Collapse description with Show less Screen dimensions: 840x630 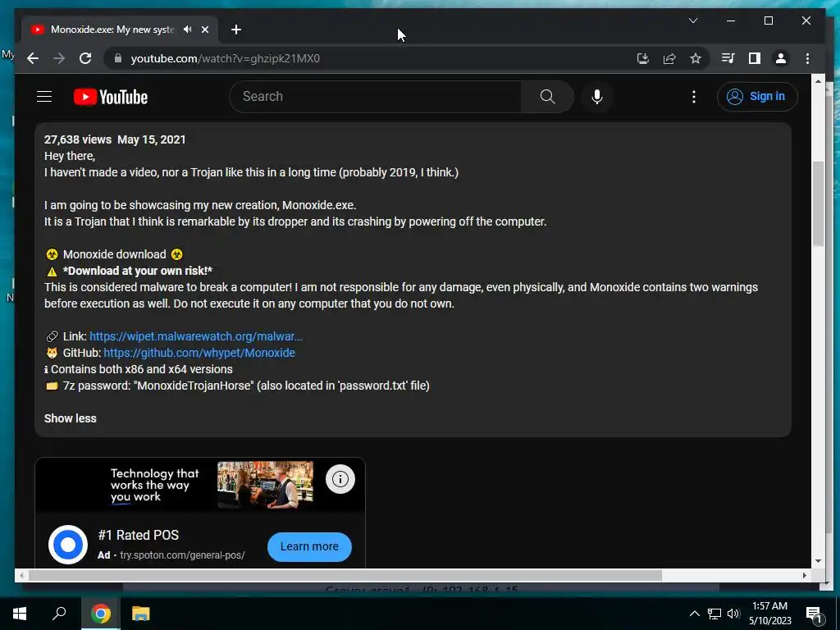[x=71, y=418]
